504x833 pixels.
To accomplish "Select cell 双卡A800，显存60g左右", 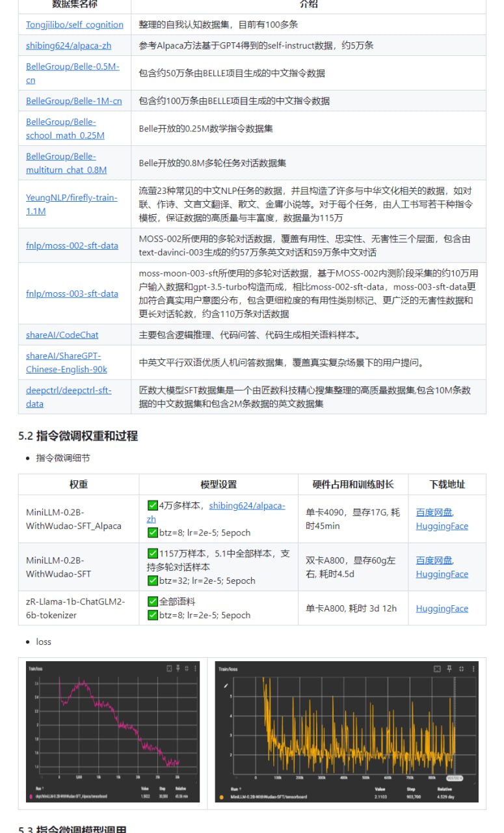I will pyautogui.click(x=353, y=567).
